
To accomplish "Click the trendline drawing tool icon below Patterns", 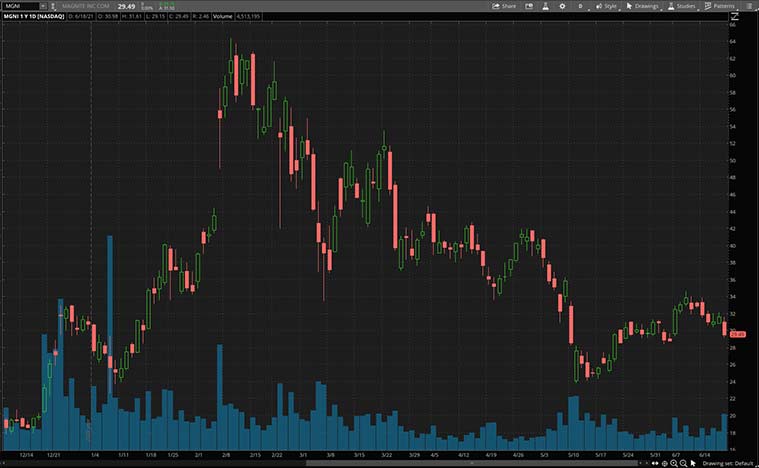I will 735,16.
